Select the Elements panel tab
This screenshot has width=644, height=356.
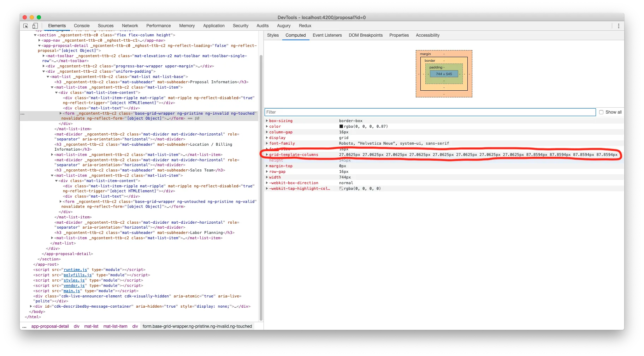(x=57, y=26)
